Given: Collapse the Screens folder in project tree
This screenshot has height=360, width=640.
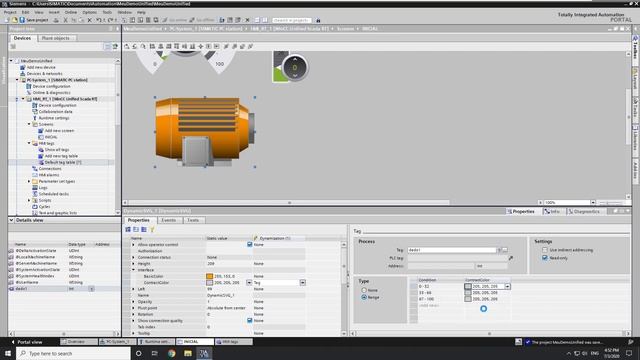Looking at the screenshot, I should tap(29, 124).
